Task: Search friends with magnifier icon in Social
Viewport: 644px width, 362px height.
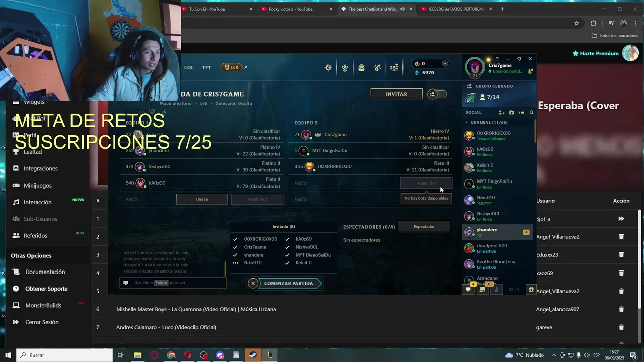Action: click(x=531, y=113)
